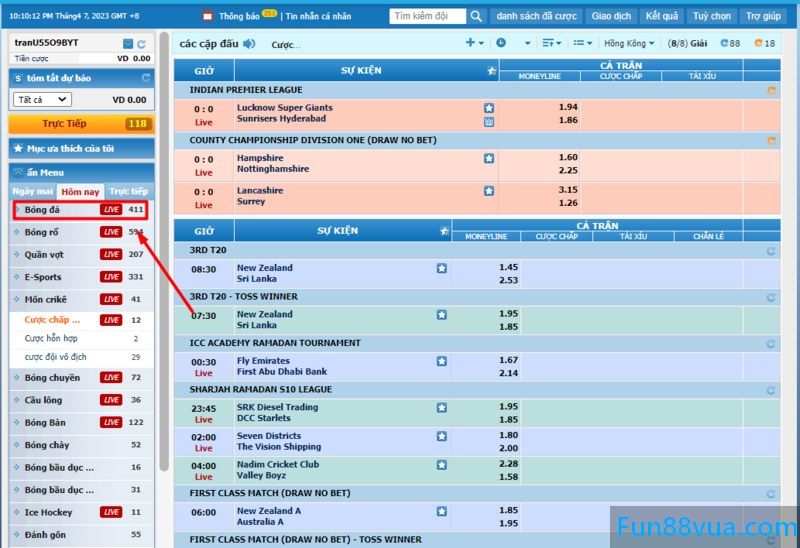Switch to the Ngày mai tab
The height and width of the screenshot is (548, 800).
pyautogui.click(x=33, y=191)
